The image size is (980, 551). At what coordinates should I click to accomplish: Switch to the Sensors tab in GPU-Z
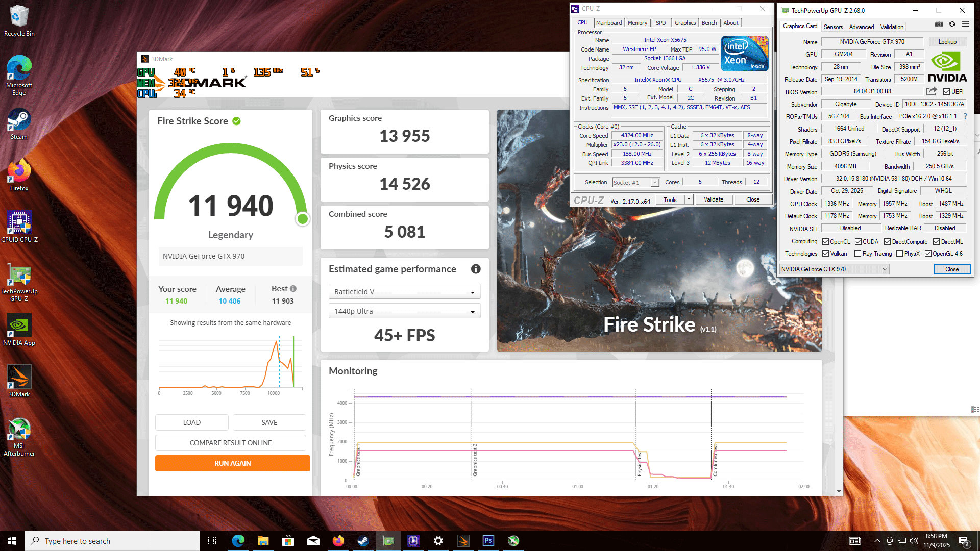click(x=833, y=27)
